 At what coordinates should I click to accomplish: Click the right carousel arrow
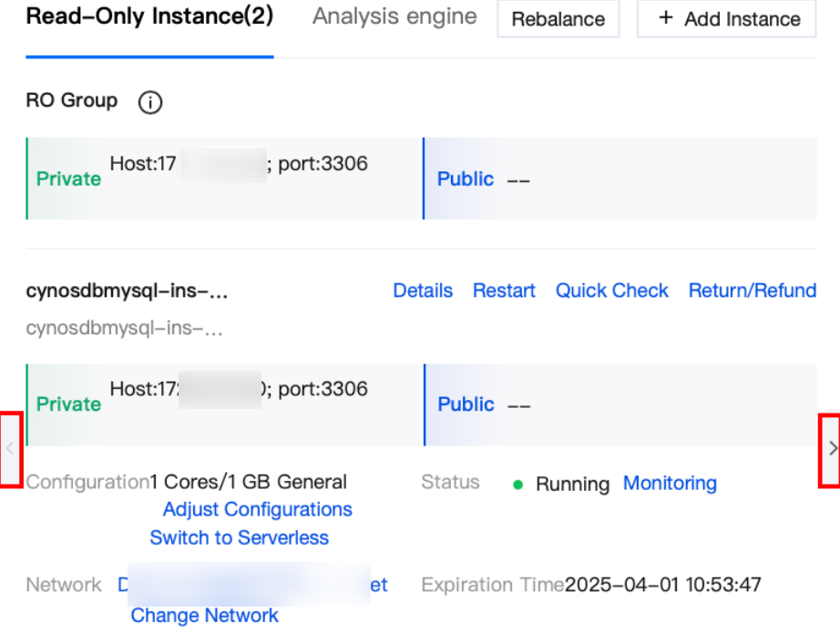click(831, 448)
